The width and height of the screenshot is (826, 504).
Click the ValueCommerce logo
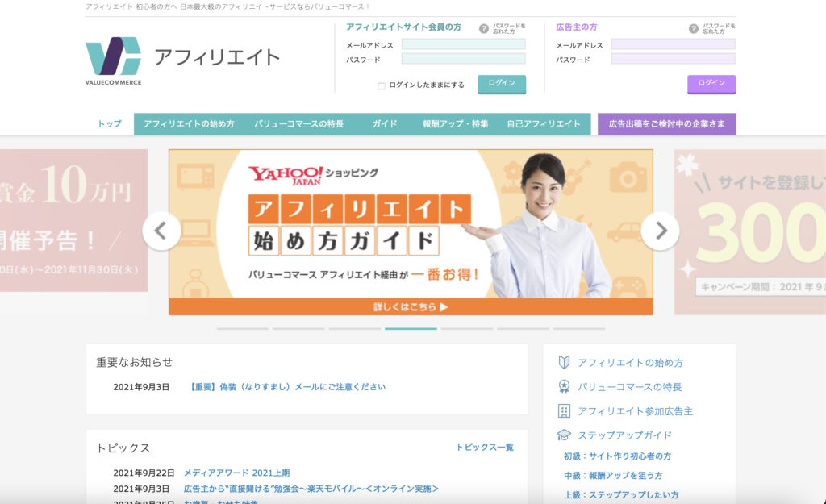point(113,60)
